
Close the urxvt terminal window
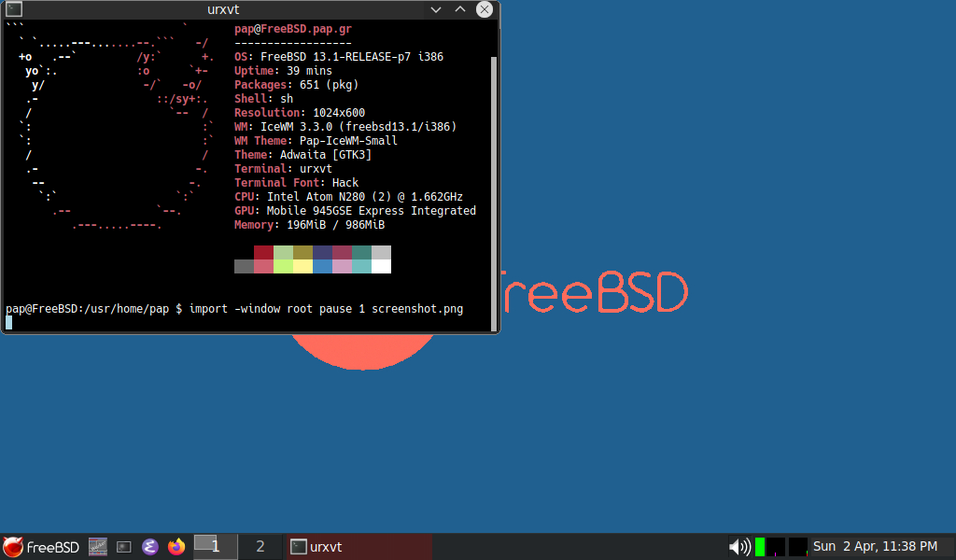484,9
